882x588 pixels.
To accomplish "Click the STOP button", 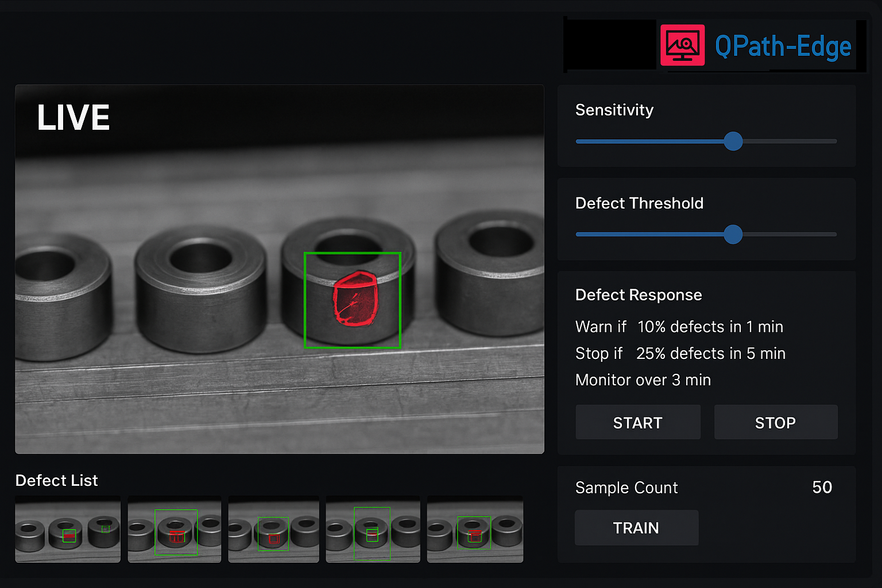I will (776, 423).
